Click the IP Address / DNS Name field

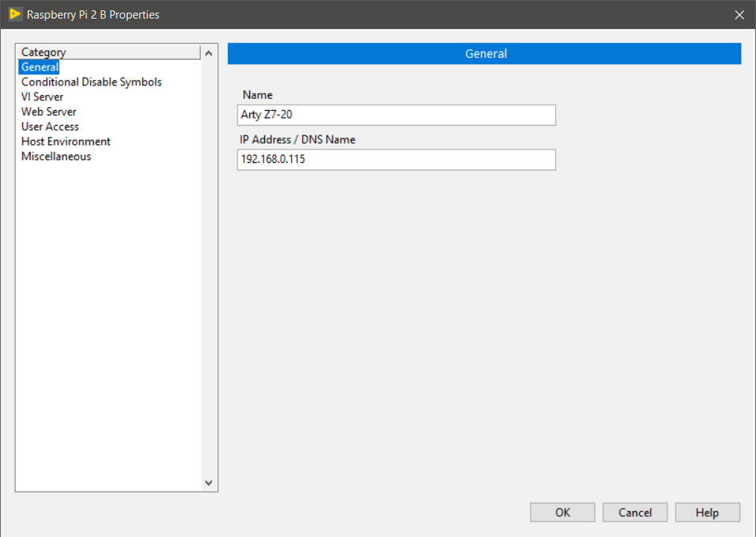397,160
